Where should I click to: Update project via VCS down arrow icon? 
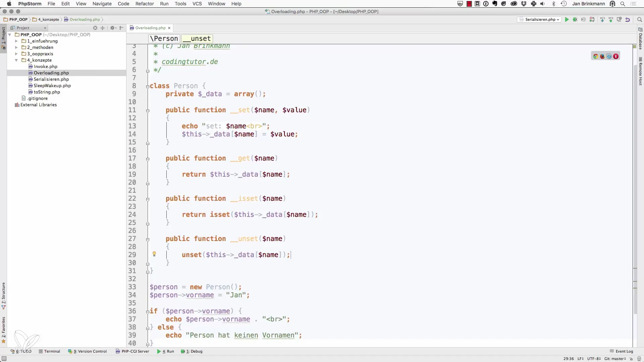(x=602, y=19)
